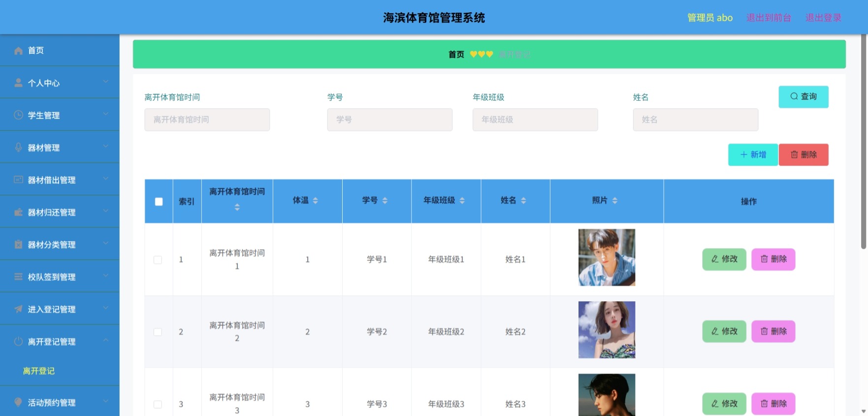Check the checkbox for row 2
Viewport: 868px width, 416px height.
point(158,332)
